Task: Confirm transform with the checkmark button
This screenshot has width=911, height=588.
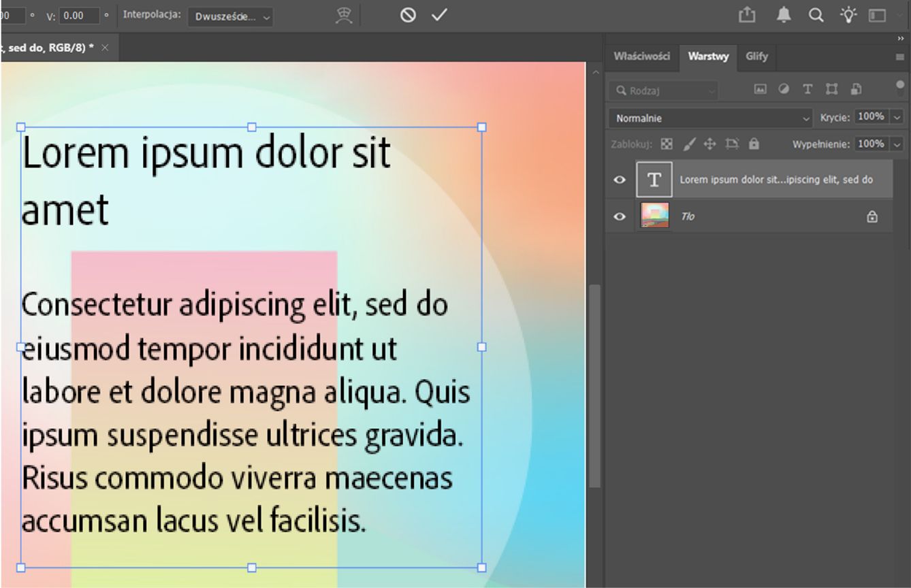Action: coord(439,14)
